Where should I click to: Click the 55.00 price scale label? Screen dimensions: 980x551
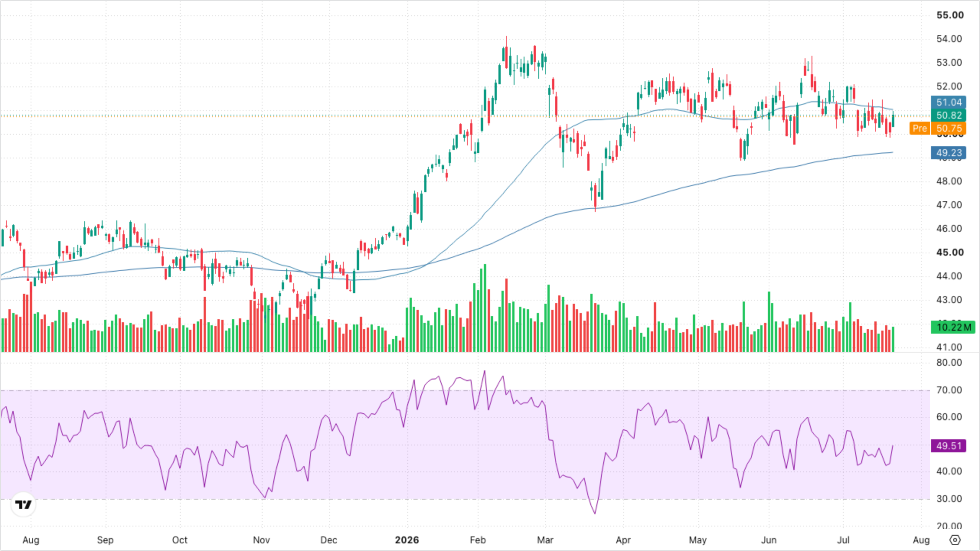[950, 15]
